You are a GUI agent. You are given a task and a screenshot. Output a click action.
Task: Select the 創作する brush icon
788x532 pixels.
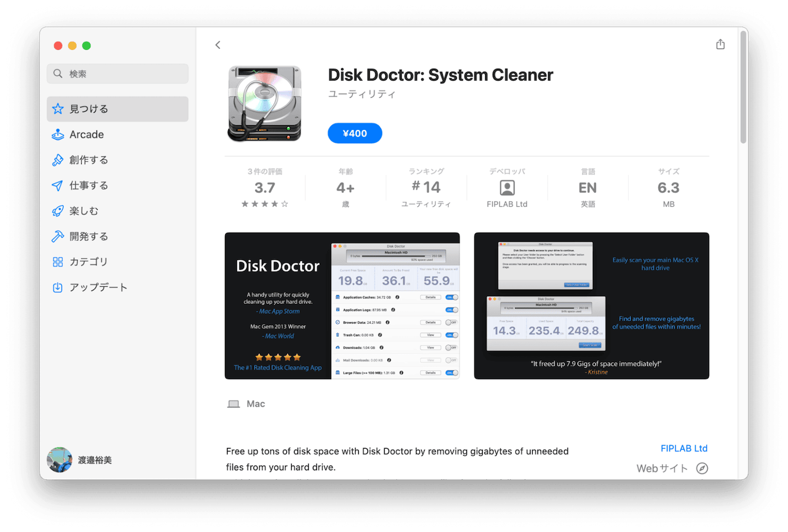tap(58, 160)
